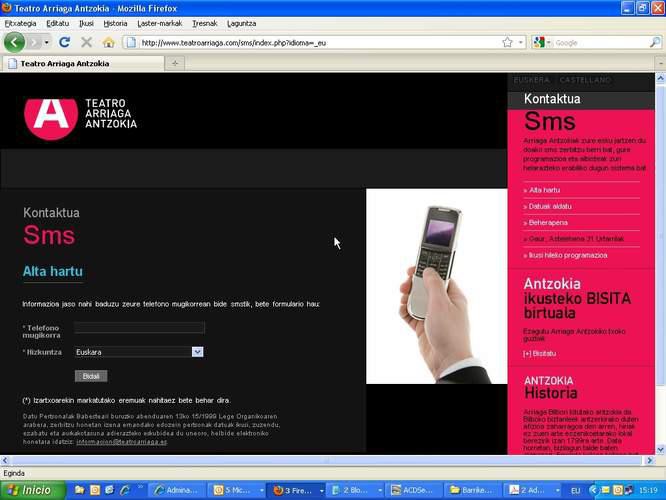Click the horizontal scrollbar right arrow
This screenshot has width=666, height=500.
pos(650,460)
